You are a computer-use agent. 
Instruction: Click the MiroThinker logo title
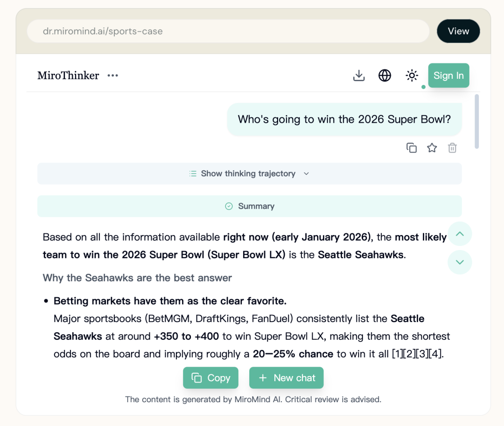[68, 76]
